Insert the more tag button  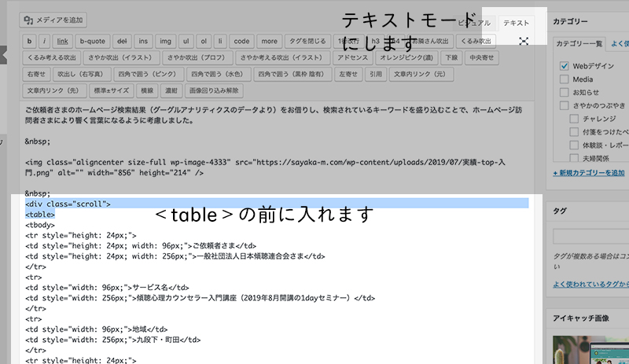point(269,41)
